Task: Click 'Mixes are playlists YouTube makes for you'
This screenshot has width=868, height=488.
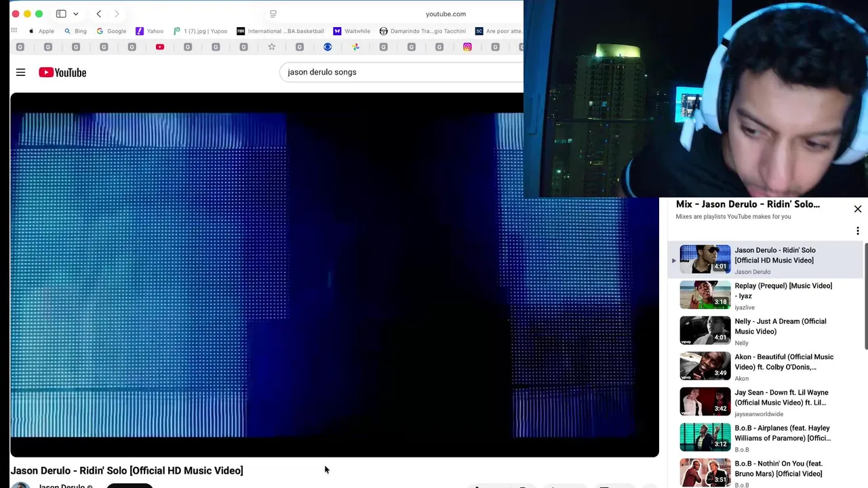Action: (733, 217)
